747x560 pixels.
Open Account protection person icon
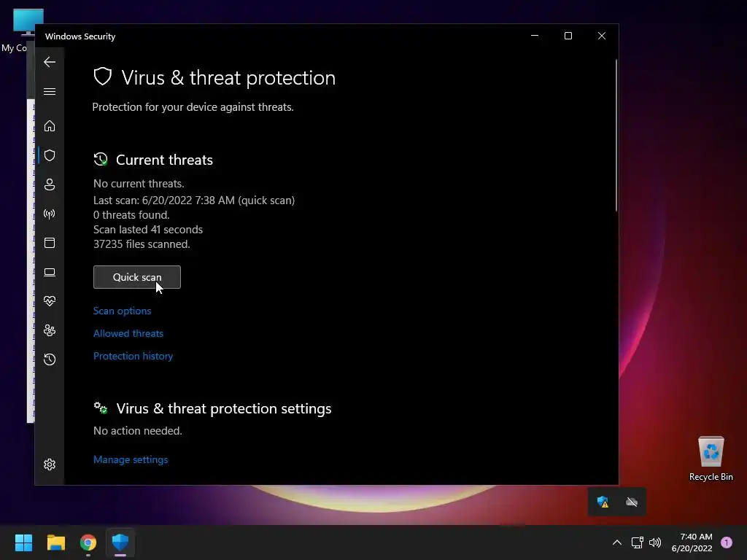pos(50,184)
